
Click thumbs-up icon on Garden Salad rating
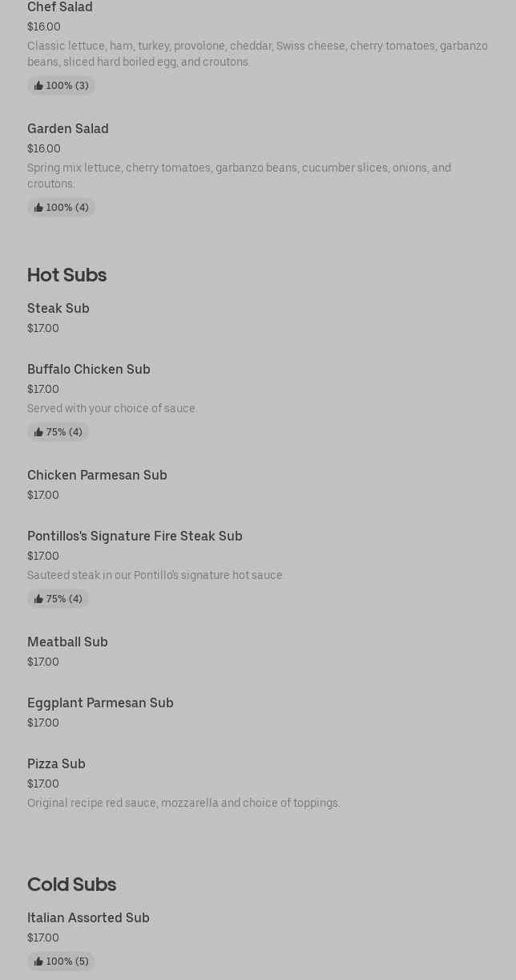click(38, 208)
